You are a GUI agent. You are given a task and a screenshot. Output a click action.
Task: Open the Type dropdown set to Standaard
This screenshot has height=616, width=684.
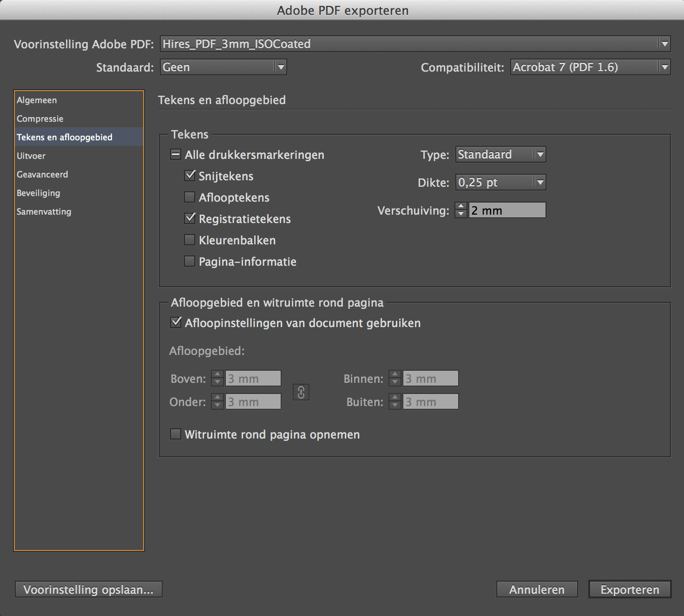(x=500, y=154)
